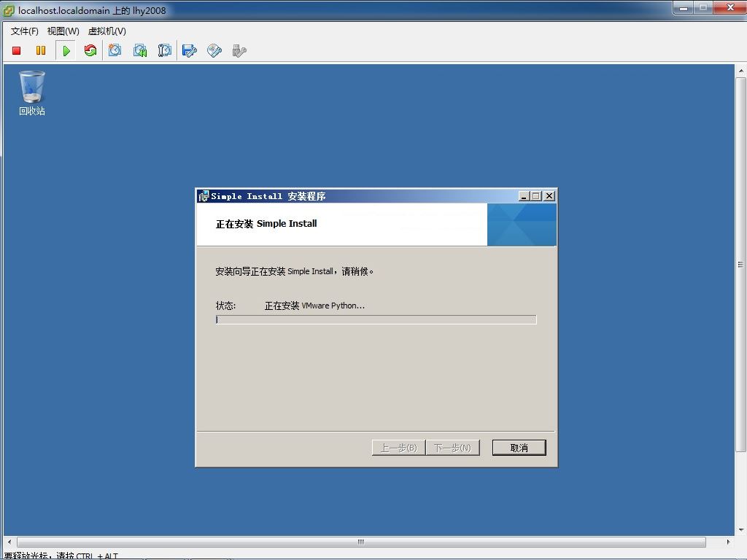The image size is (747, 560).
Task: Click the vertical scrollbar thumb
Action: tap(740, 264)
